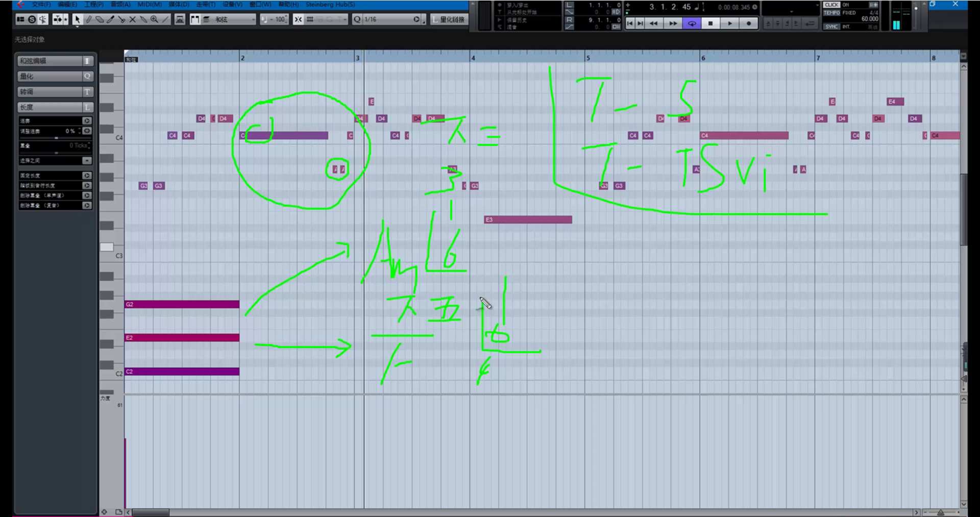Select the Mute X tool
This screenshot has width=980, height=517.
coord(132,19)
